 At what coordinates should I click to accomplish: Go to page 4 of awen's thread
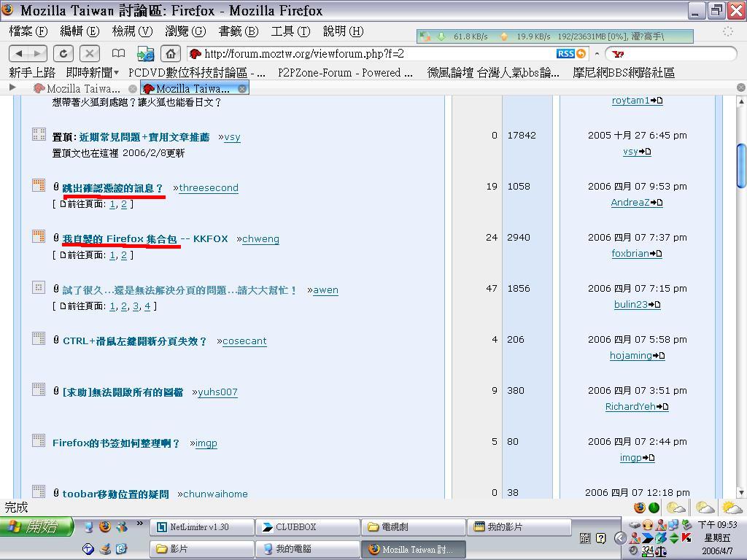147,306
